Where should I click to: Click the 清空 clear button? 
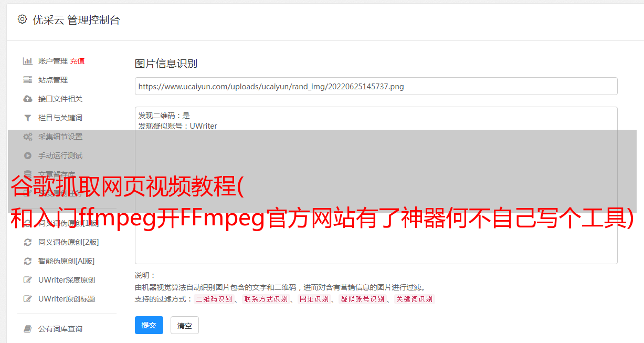(185, 326)
